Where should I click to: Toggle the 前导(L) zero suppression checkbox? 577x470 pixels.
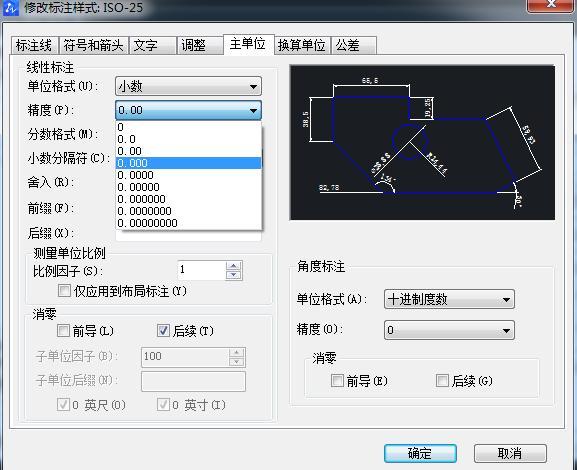click(x=63, y=331)
